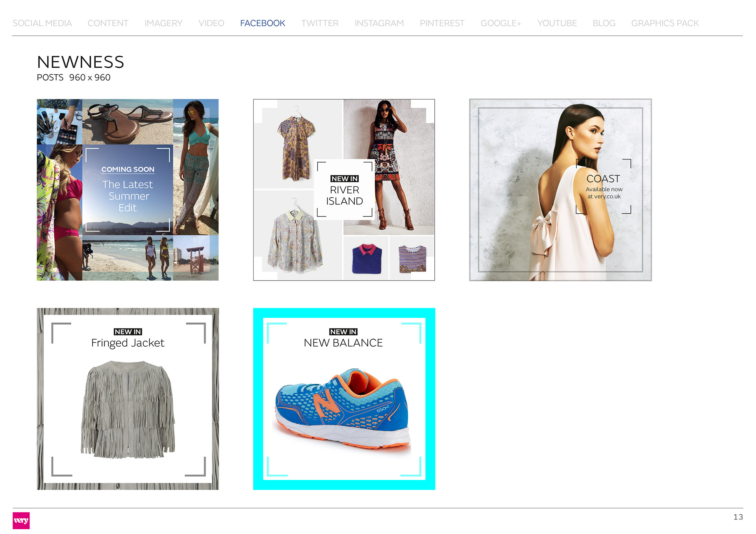
Task: Open the Graphics Pack tab
Action: [x=665, y=23]
